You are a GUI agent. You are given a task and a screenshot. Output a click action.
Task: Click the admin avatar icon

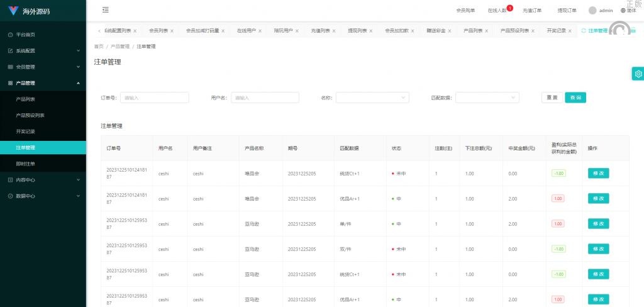[x=592, y=11]
